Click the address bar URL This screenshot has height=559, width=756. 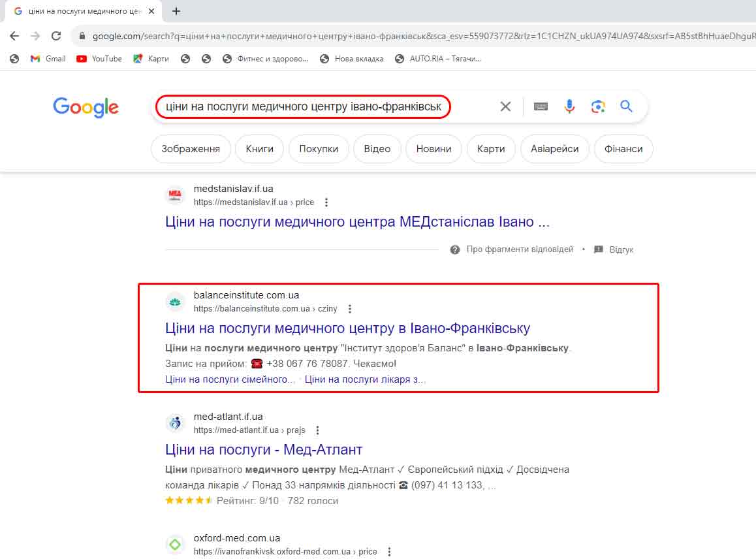[x=423, y=36]
